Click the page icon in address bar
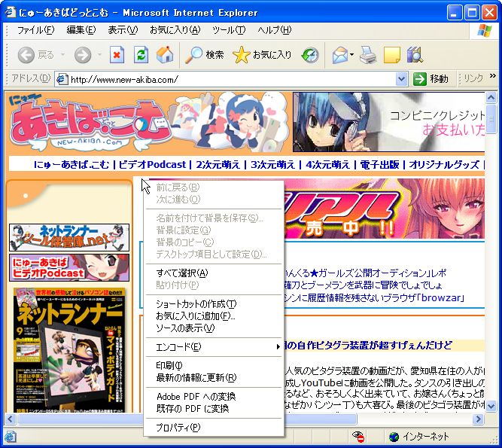The image size is (502, 448). [x=62, y=79]
